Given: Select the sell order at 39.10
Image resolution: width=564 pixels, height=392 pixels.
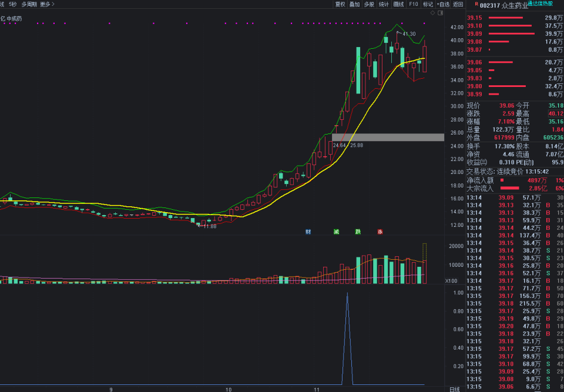Looking at the screenshot, I should point(515,25).
